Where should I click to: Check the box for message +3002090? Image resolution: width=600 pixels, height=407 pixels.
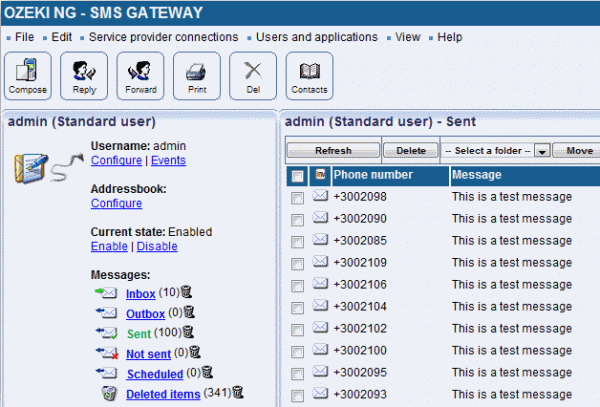coord(297,220)
